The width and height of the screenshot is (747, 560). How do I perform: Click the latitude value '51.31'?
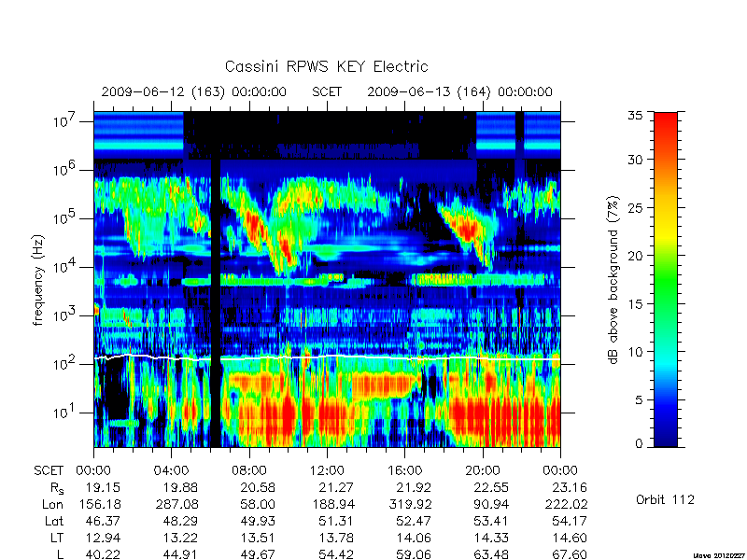point(336,522)
